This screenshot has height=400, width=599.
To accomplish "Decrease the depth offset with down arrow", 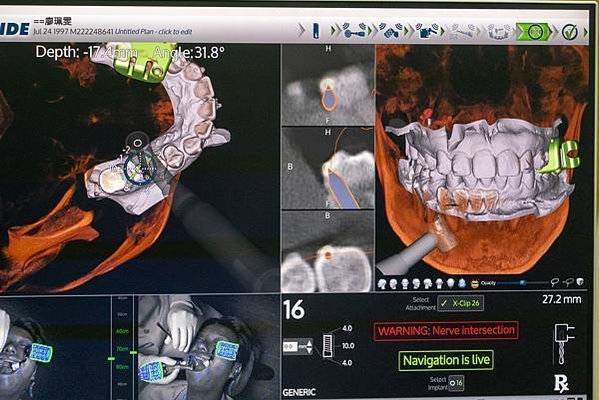I will pos(309,350).
